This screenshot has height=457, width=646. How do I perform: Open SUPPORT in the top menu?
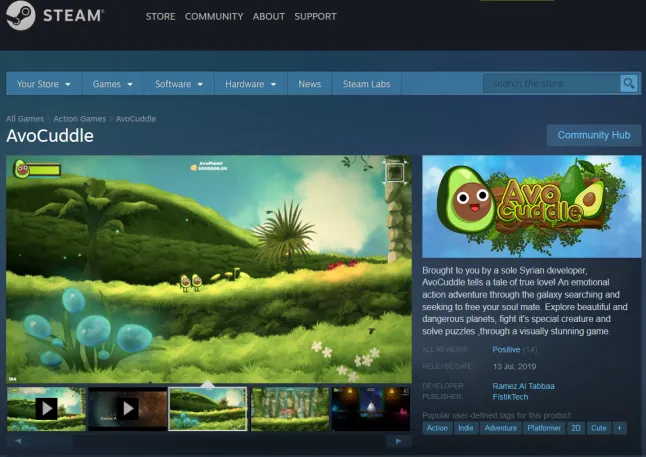click(x=315, y=16)
